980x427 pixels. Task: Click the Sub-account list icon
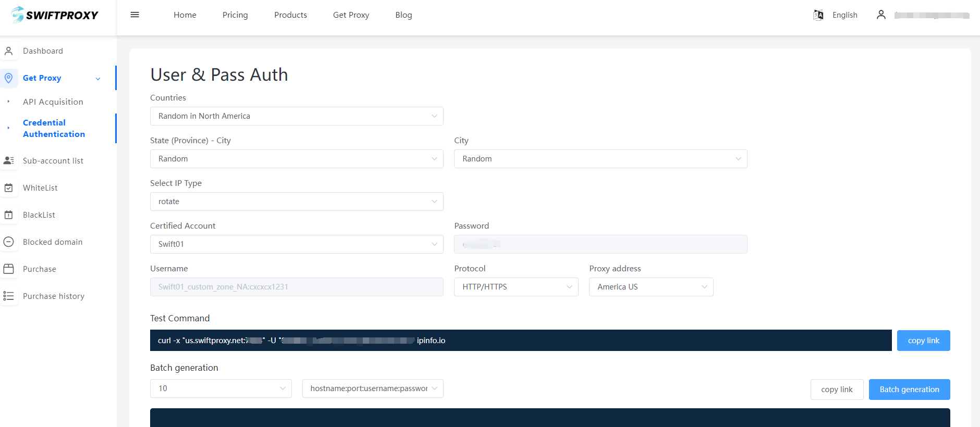click(8, 161)
